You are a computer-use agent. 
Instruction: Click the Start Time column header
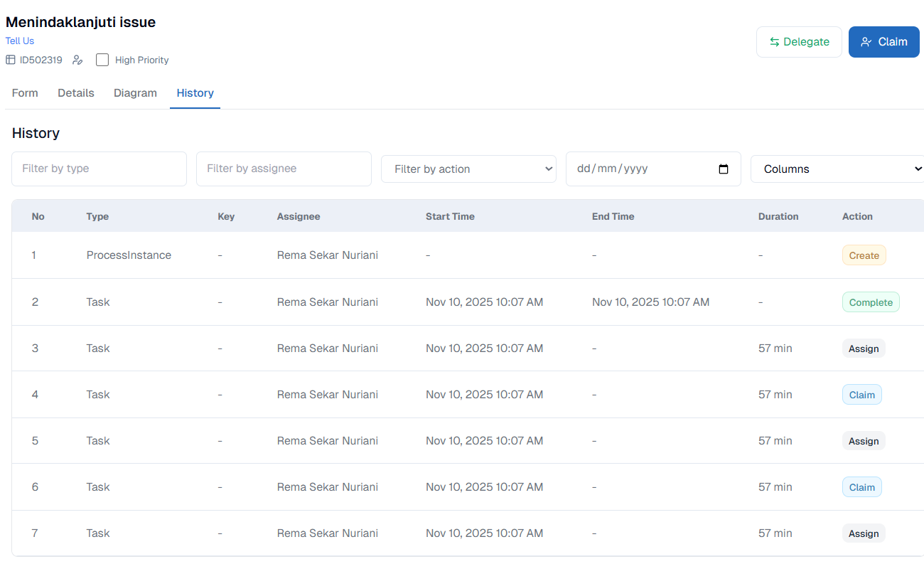pos(450,216)
